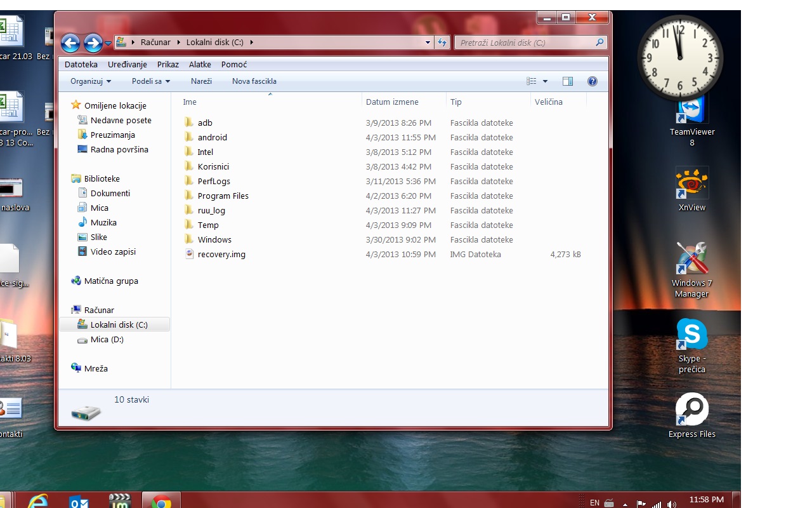
Task: Click the Nova fascikla button
Action: click(254, 81)
